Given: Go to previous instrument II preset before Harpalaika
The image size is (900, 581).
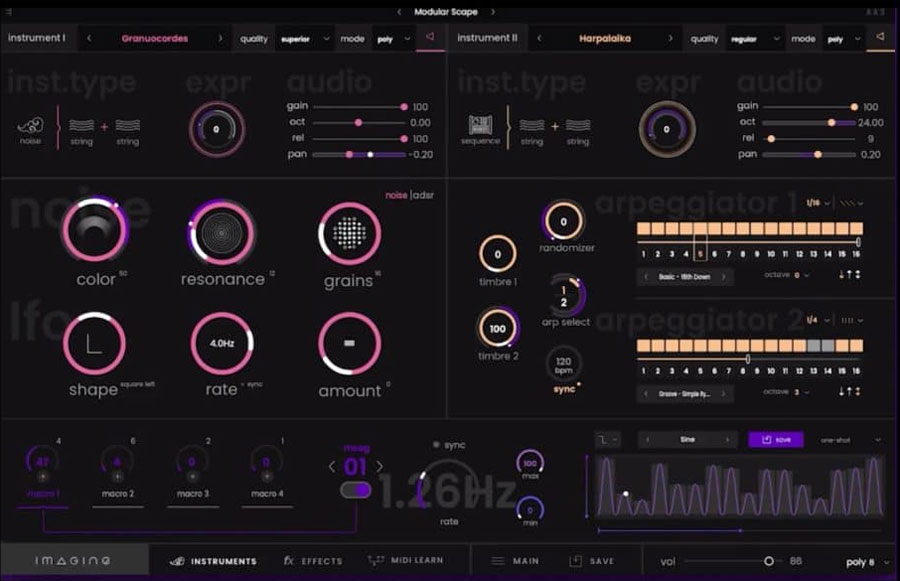Looking at the screenshot, I should 539,38.
